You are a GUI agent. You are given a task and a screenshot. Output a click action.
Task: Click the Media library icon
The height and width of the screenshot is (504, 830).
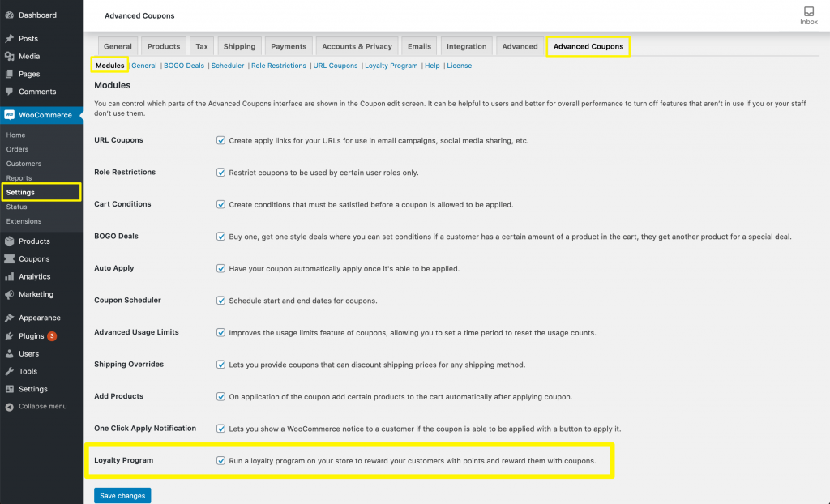pyautogui.click(x=10, y=56)
